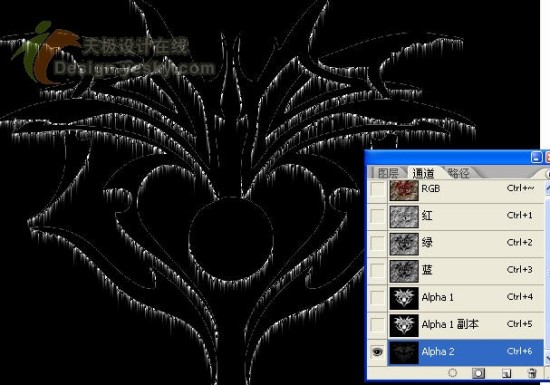Screen dimensions: 550x385
Task: Click save selection as channel icon
Action: [478, 373]
